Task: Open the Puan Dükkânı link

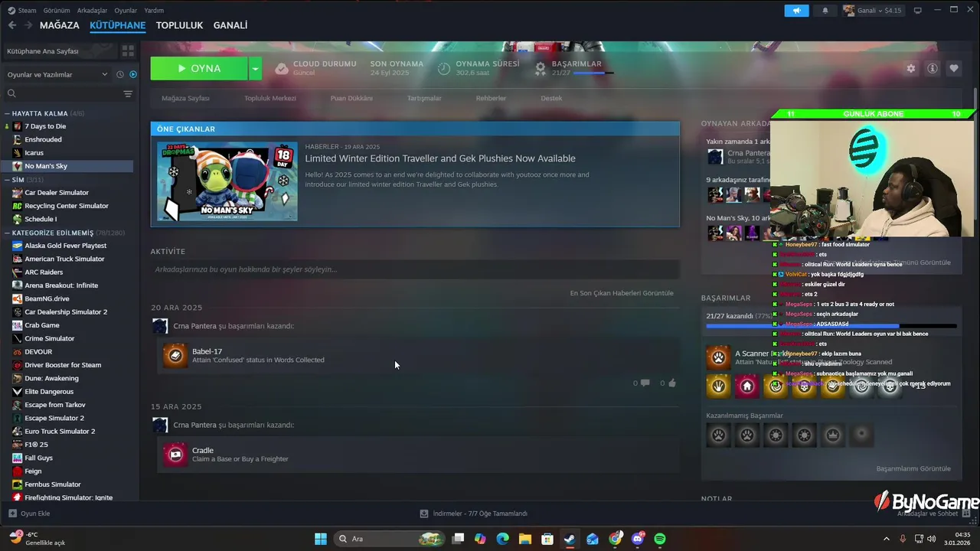Action: pos(351,98)
